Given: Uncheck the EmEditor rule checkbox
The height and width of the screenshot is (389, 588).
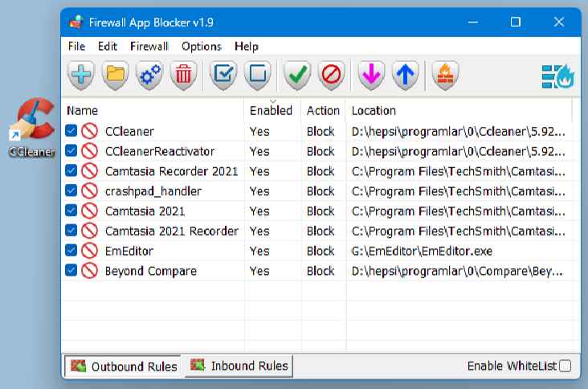Looking at the screenshot, I should tap(71, 252).
